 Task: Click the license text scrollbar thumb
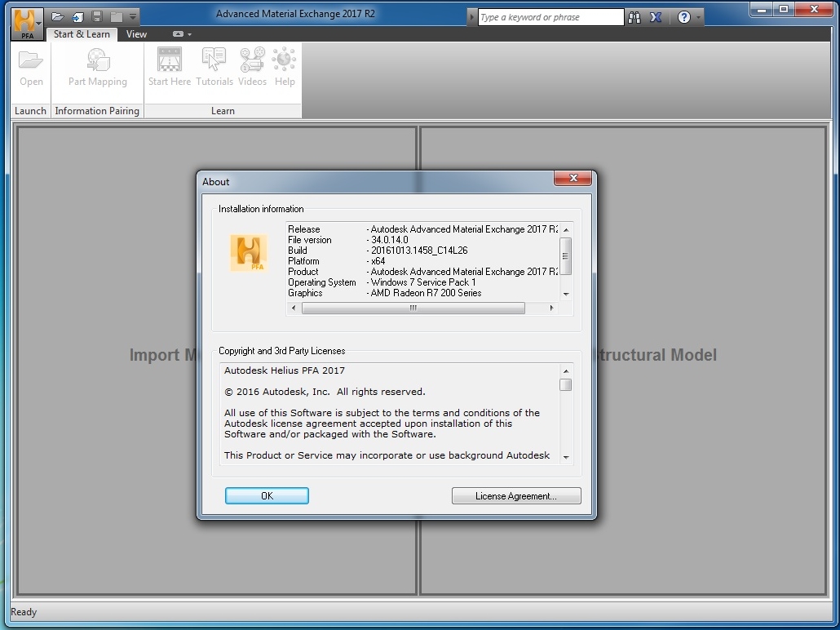(x=566, y=385)
